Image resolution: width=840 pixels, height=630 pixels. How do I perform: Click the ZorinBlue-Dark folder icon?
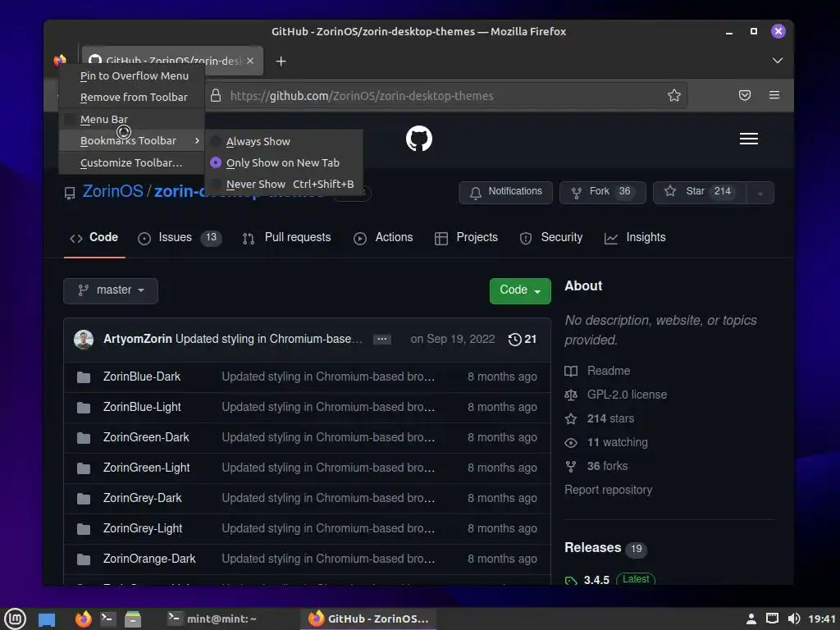84,377
